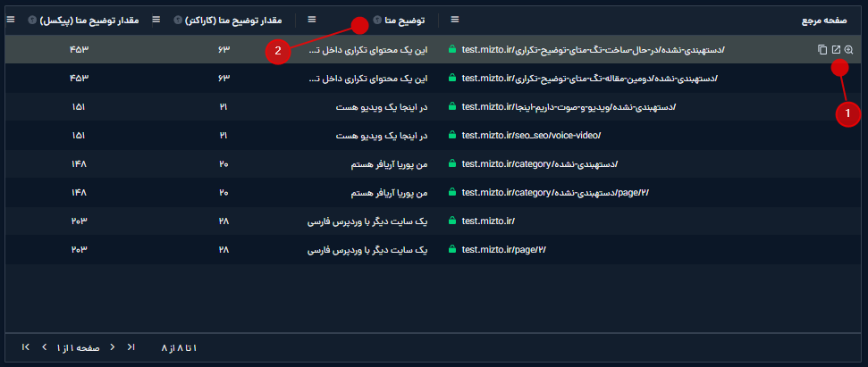Select 'من پوریا آریافر هستم' in category page/۲ row
Screen dimensions: 868x367
click(x=390, y=193)
